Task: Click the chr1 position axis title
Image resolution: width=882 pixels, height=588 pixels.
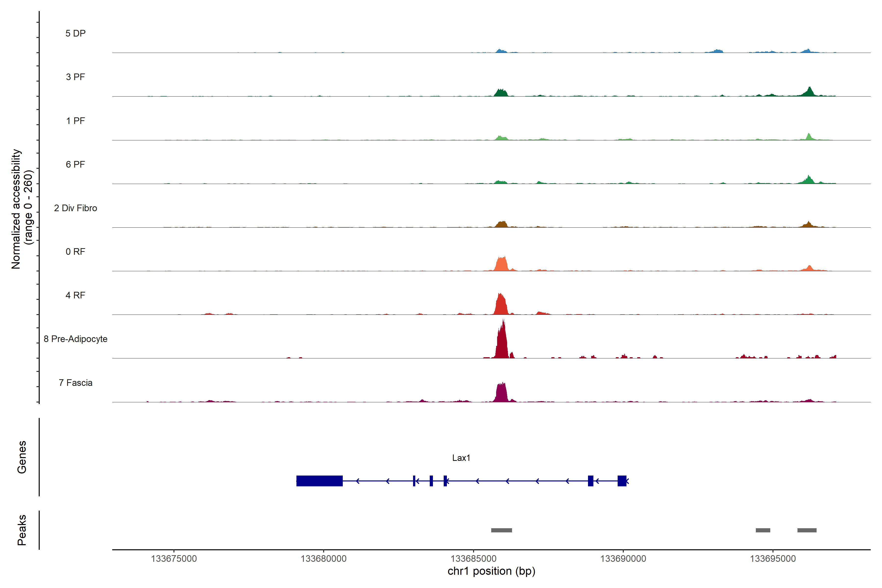Action: [491, 571]
